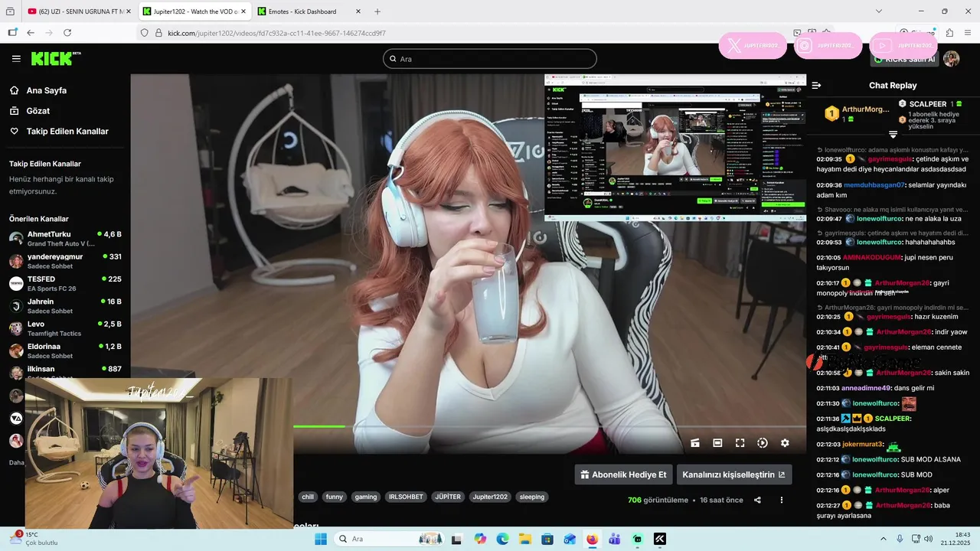Screen dimensions: 980x551
Task: Open the Windows Start menu
Action: point(321,539)
